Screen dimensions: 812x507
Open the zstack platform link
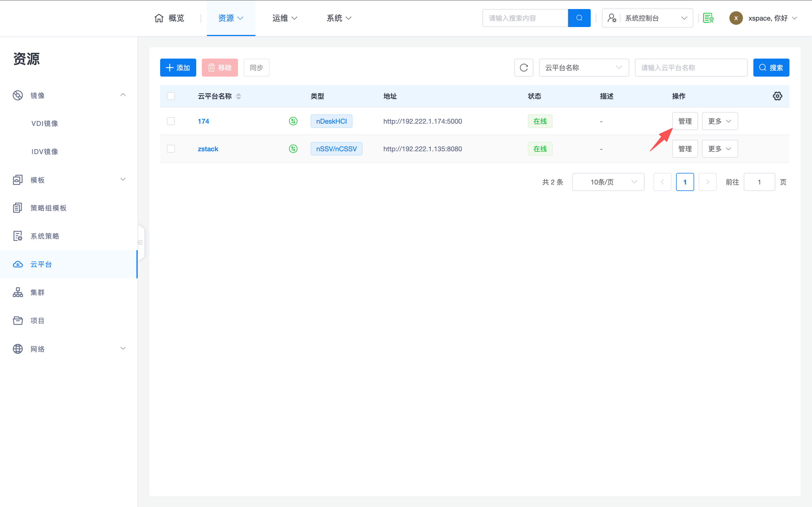click(x=208, y=149)
